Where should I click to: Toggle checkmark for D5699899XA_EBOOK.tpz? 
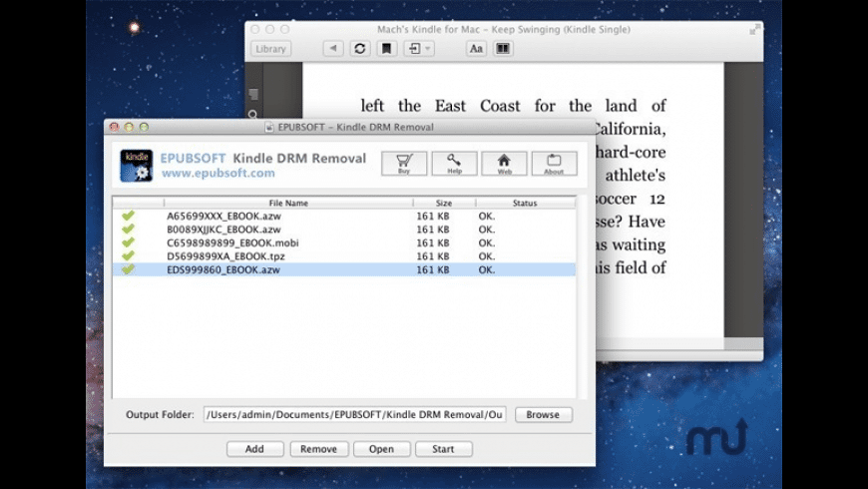tap(128, 256)
